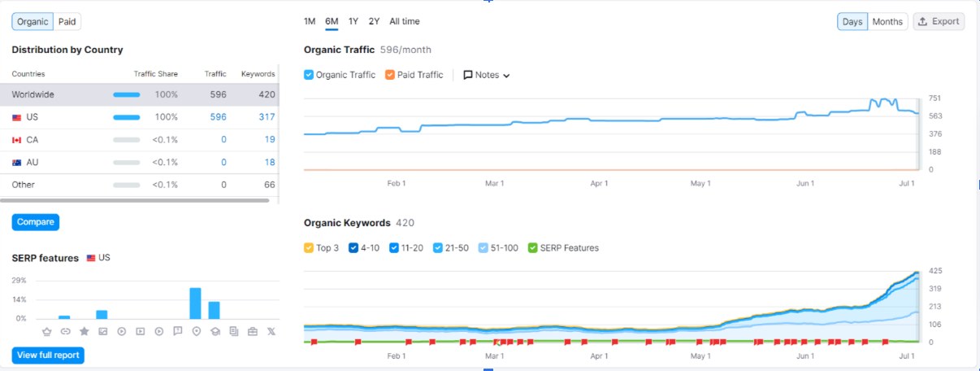The image size is (980, 371).
Task: Select the image pack SERP feature icon
Action: tap(102, 331)
